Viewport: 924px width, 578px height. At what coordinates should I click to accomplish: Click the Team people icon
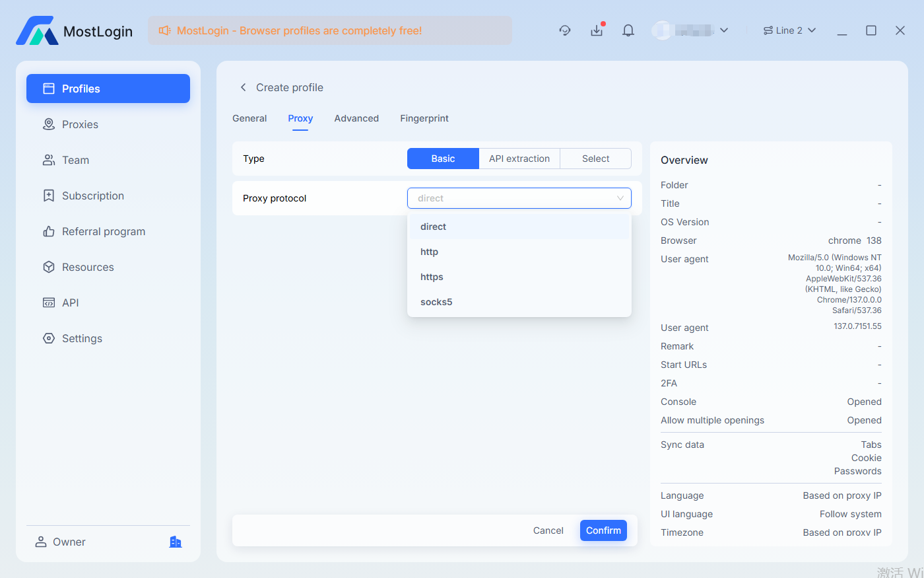pos(49,160)
